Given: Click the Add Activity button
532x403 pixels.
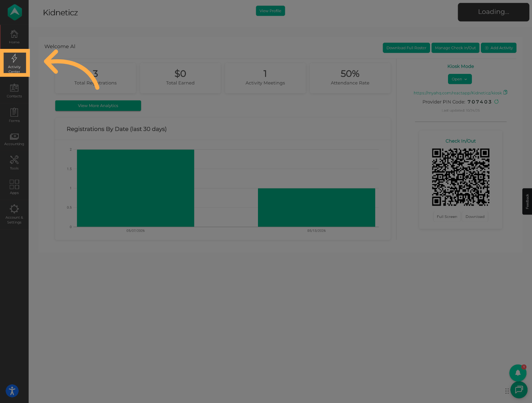Looking at the screenshot, I should pos(498,48).
